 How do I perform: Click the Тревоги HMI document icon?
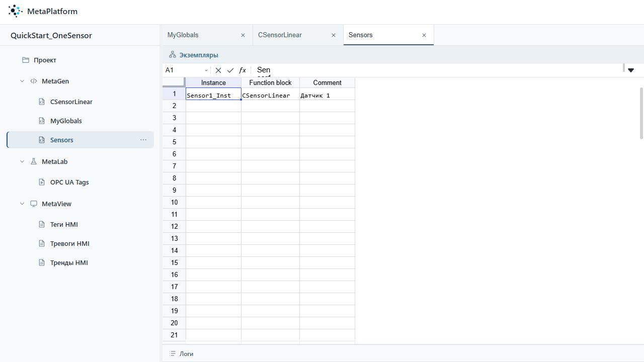pos(42,243)
